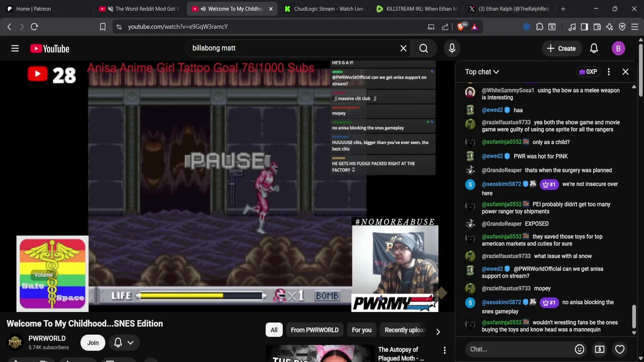The image size is (644, 362).
Task: Clear the search text with X icon
Action: pyautogui.click(x=404, y=48)
